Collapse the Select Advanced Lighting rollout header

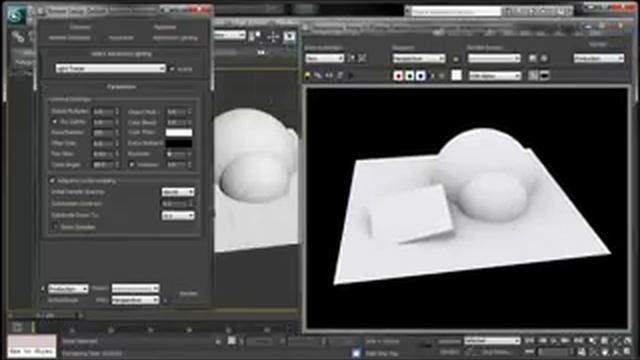pyautogui.click(x=122, y=53)
